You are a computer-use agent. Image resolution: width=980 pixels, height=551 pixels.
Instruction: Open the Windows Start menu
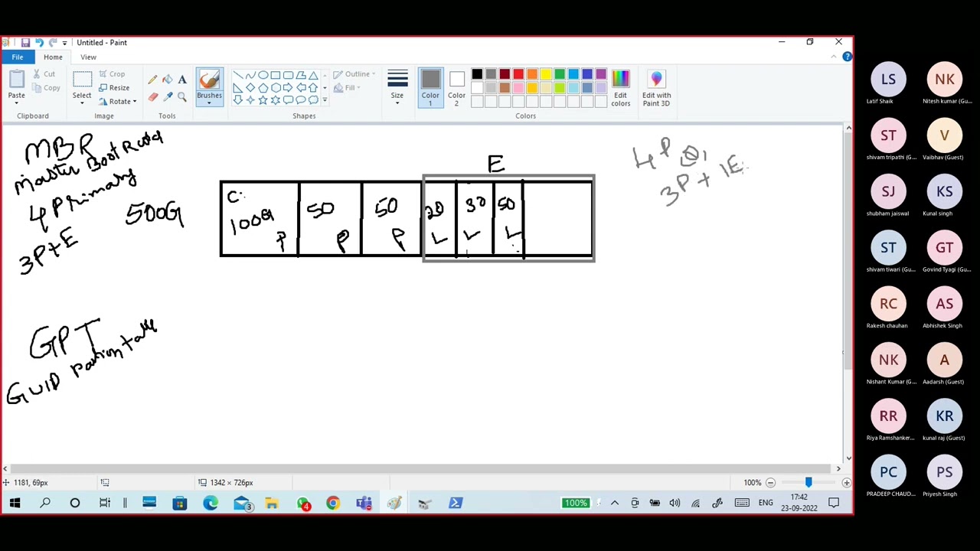click(x=15, y=503)
